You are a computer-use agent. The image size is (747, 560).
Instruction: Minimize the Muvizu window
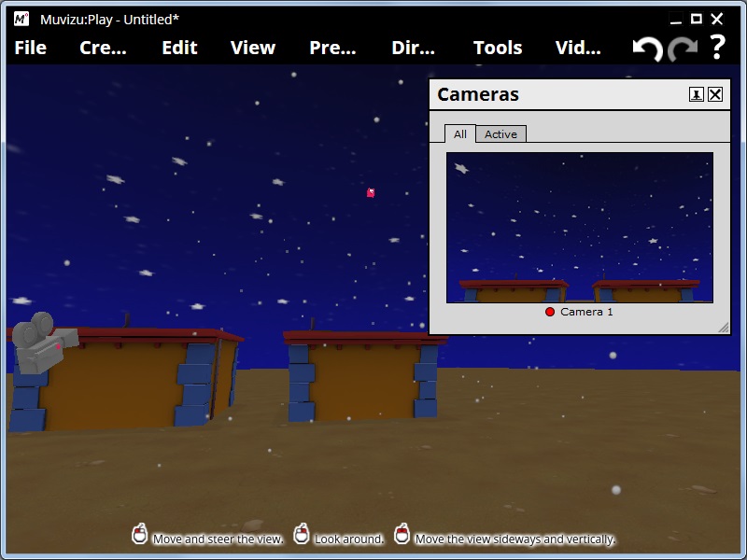(675, 20)
